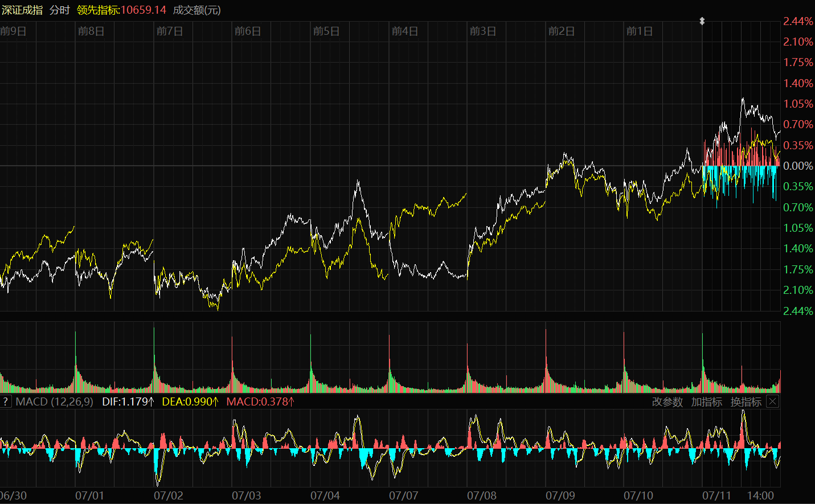Click 改参数 to change indicator parameters

click(667, 401)
